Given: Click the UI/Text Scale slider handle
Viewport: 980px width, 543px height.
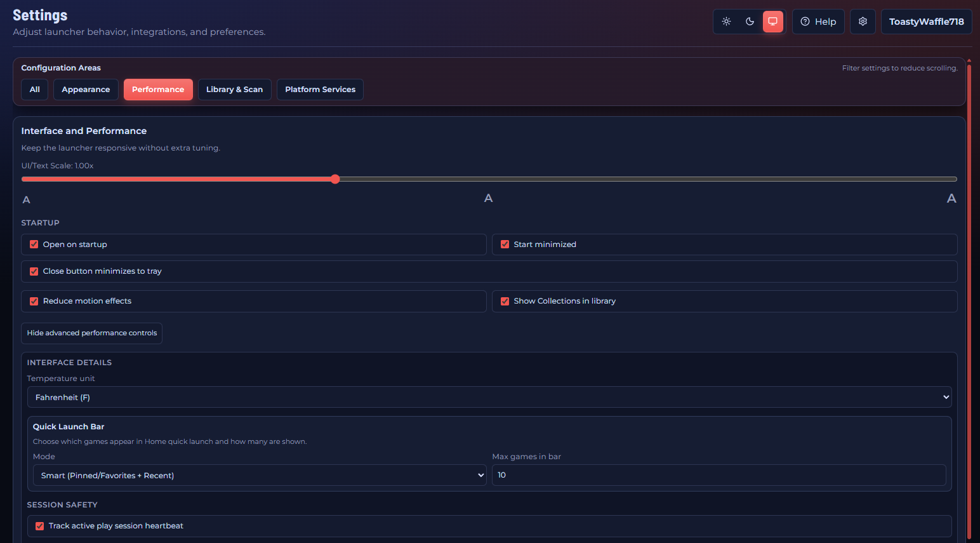Looking at the screenshot, I should tap(335, 179).
